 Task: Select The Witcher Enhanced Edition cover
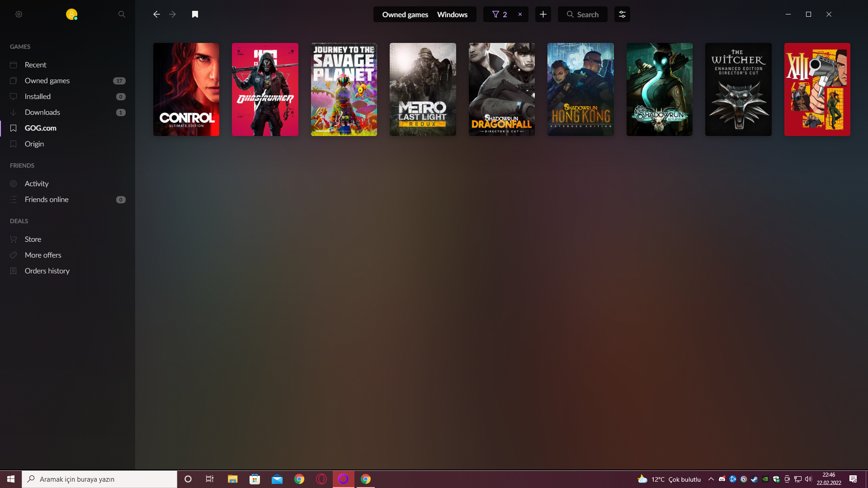point(738,89)
